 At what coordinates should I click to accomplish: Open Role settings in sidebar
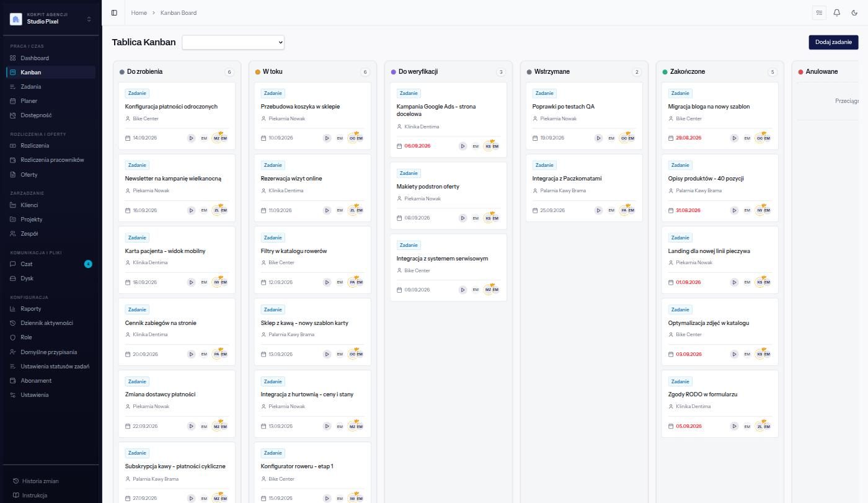pyautogui.click(x=51, y=337)
